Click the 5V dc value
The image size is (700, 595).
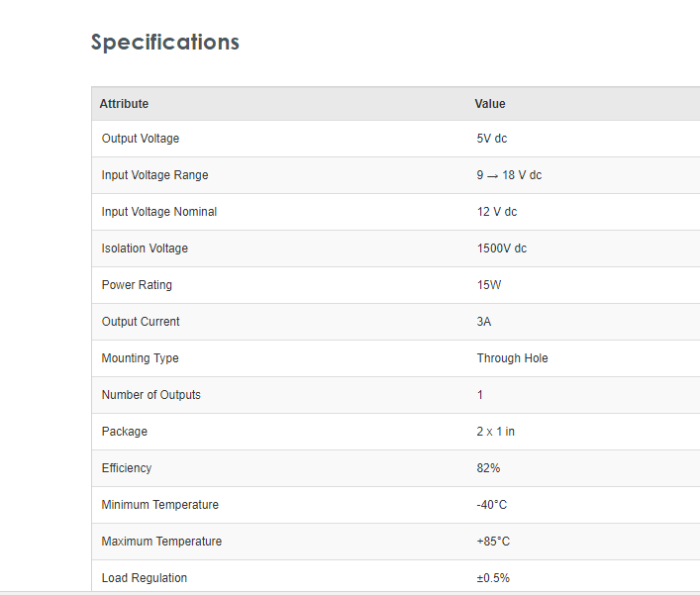coord(492,139)
